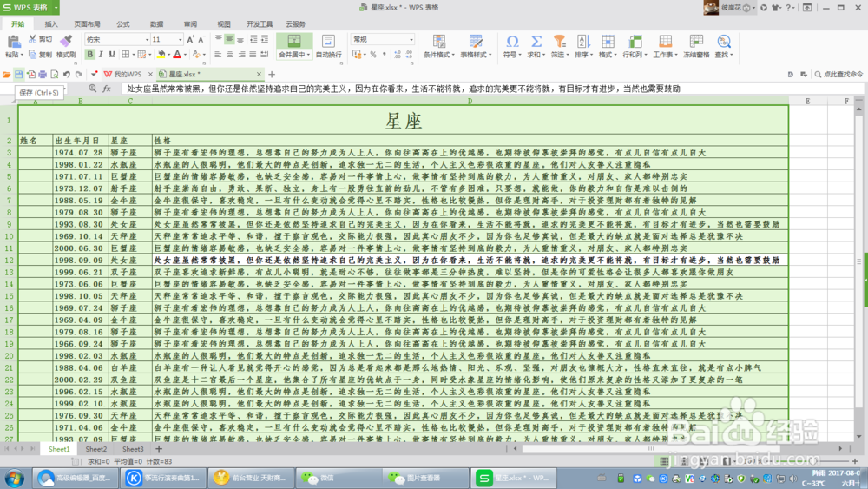Click the Paste (粘贴) clipboard icon
Viewport: 868px width, 489px height.
tap(14, 42)
